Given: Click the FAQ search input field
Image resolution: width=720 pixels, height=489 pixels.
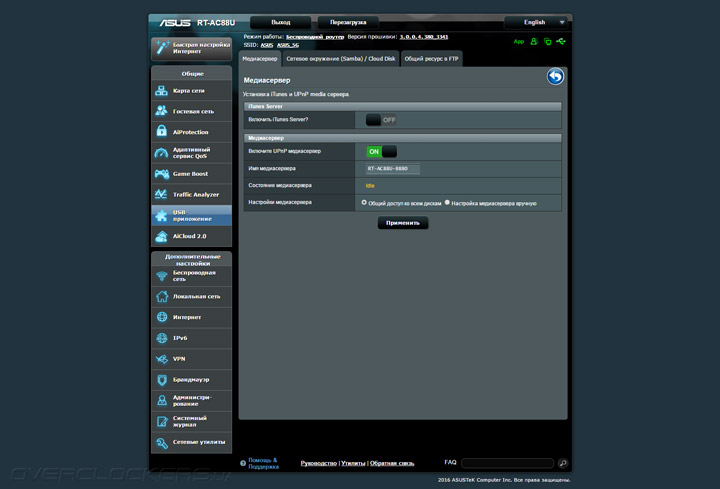Looking at the screenshot, I should tap(507, 464).
